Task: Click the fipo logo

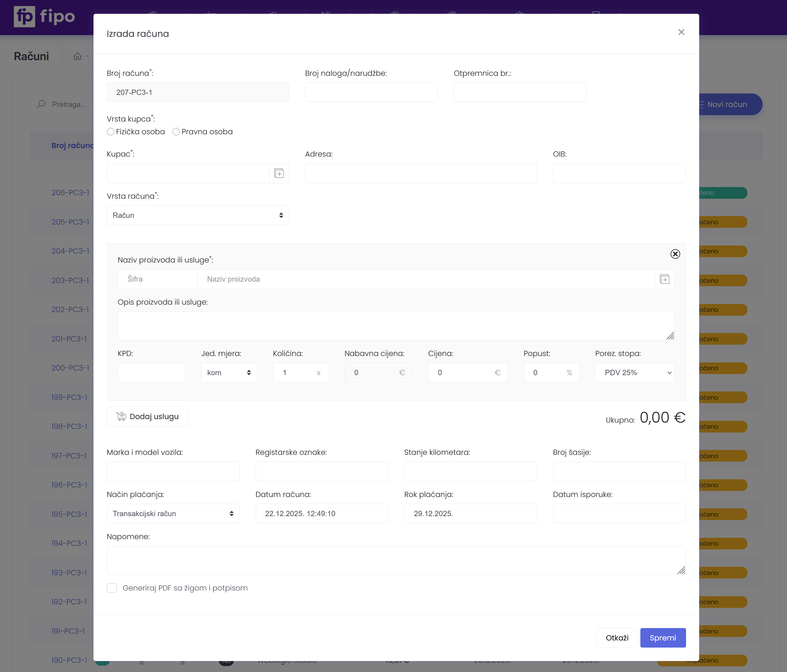Action: tap(44, 17)
